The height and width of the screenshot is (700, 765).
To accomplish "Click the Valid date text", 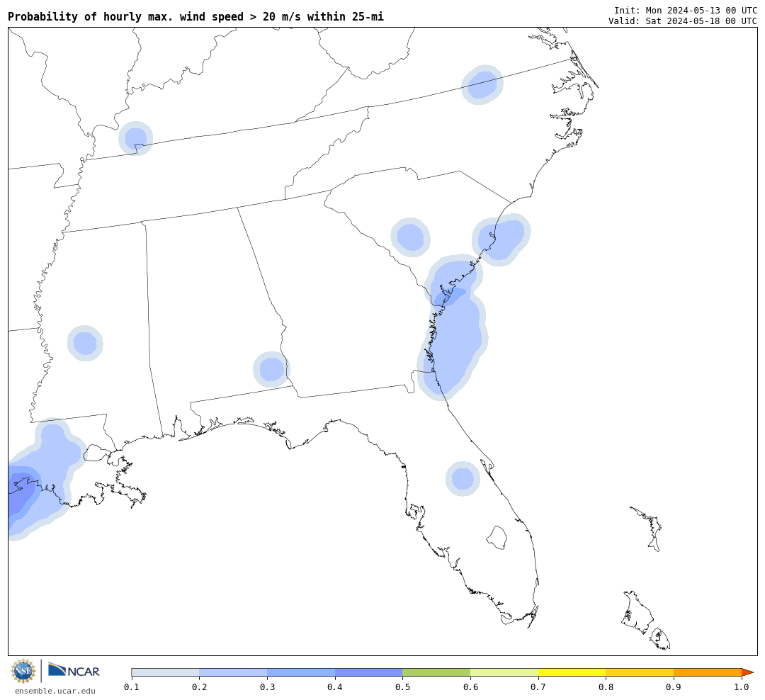I will click(x=683, y=21).
